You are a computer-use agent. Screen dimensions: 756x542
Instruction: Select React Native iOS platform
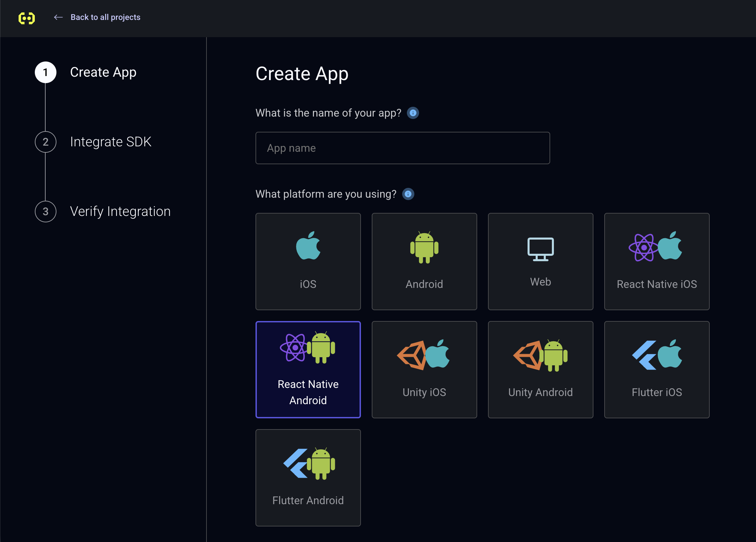(x=656, y=261)
